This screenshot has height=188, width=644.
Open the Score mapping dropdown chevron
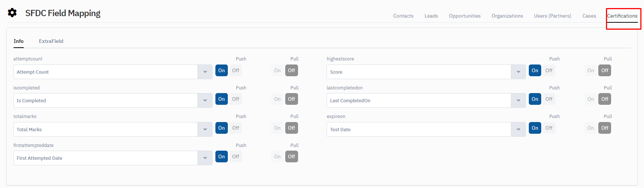coord(519,72)
